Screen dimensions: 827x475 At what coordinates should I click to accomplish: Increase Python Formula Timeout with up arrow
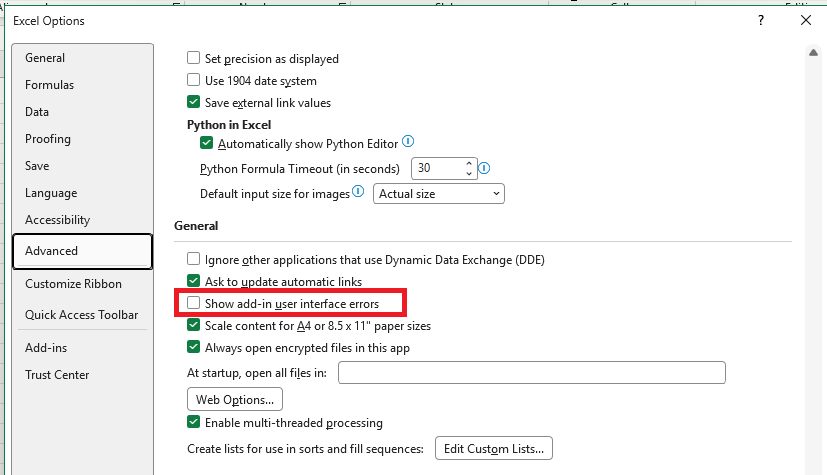469,163
